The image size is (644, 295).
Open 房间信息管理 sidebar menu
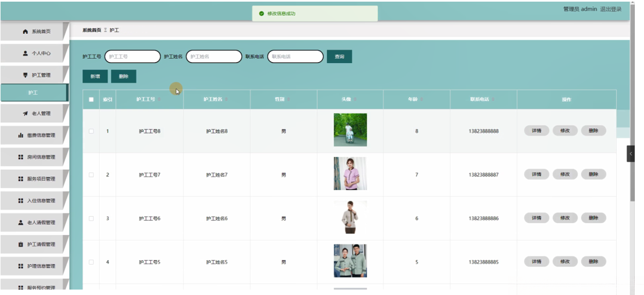click(34, 157)
